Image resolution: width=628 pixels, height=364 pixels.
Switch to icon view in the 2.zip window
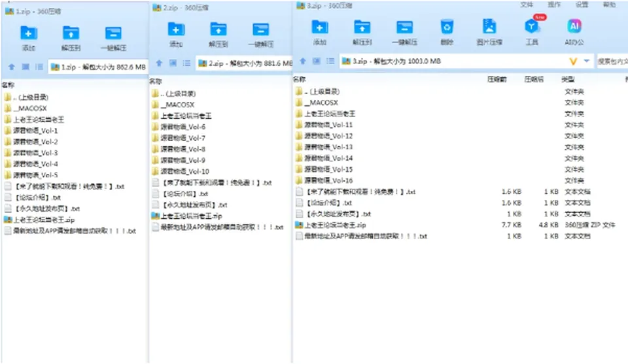pyautogui.click(x=173, y=63)
